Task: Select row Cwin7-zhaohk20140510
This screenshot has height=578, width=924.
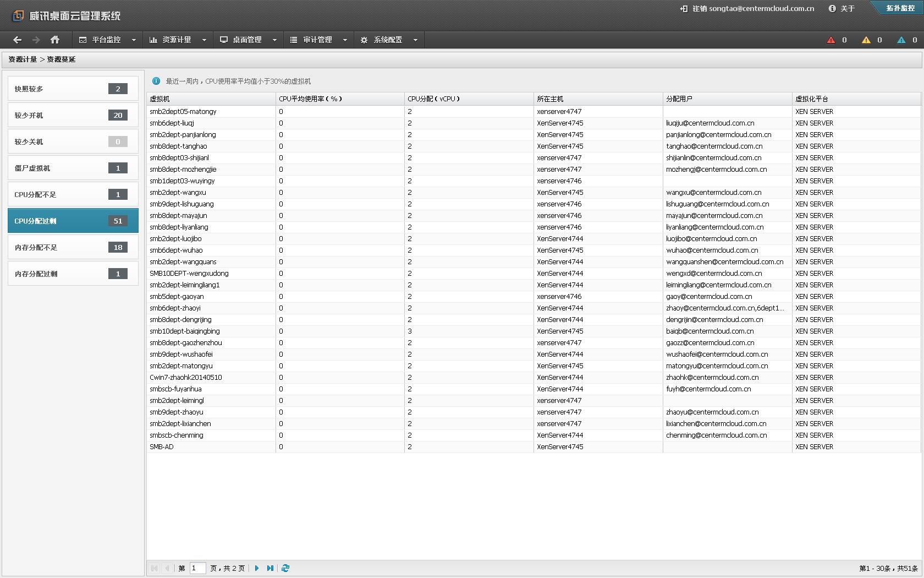Action: click(x=533, y=377)
